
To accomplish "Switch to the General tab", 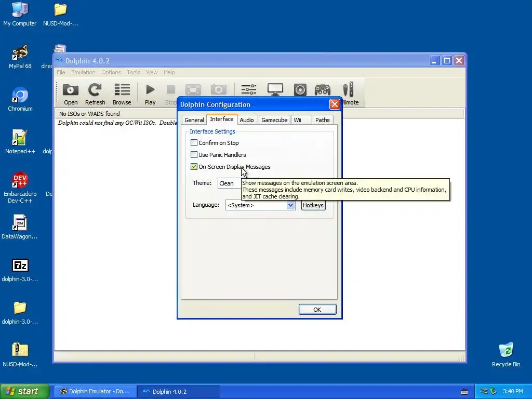I will (194, 120).
